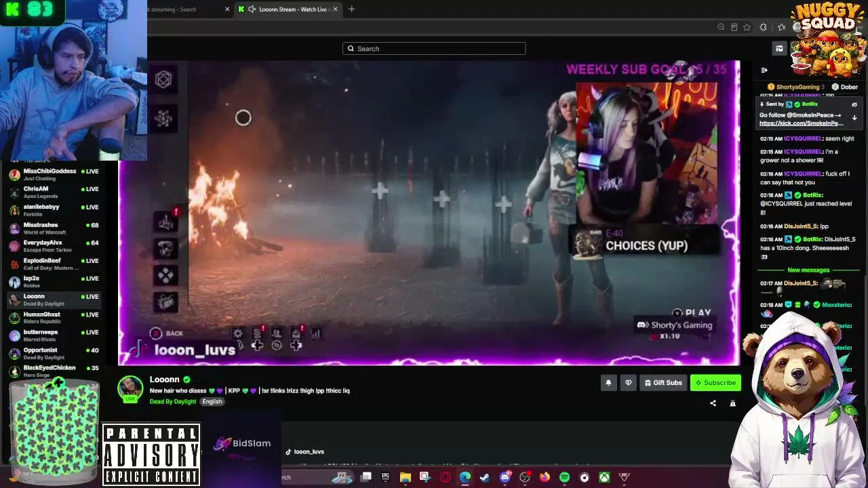Click Dober in the chat leaderboard
868x488 pixels.
(x=845, y=87)
